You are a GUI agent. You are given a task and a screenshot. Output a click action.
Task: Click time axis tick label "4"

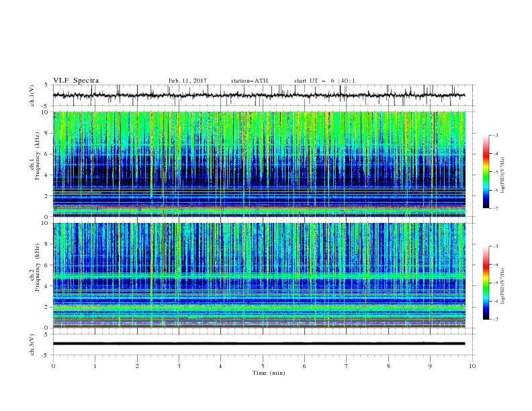pos(220,366)
